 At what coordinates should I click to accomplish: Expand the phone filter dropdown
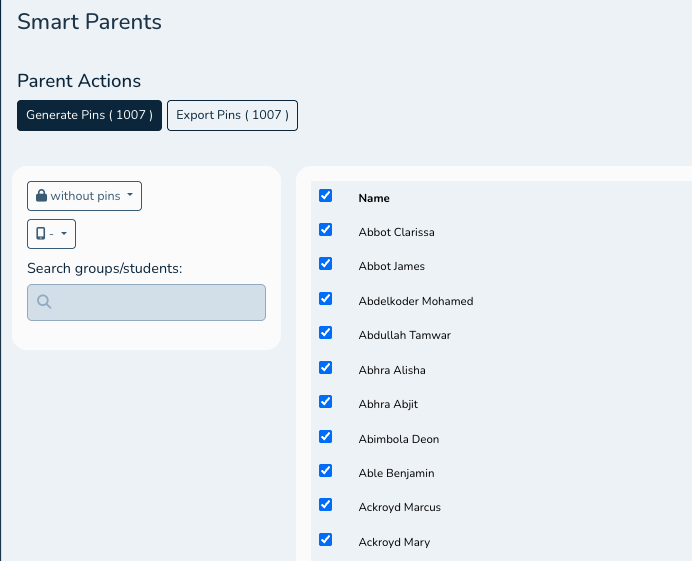(52, 234)
